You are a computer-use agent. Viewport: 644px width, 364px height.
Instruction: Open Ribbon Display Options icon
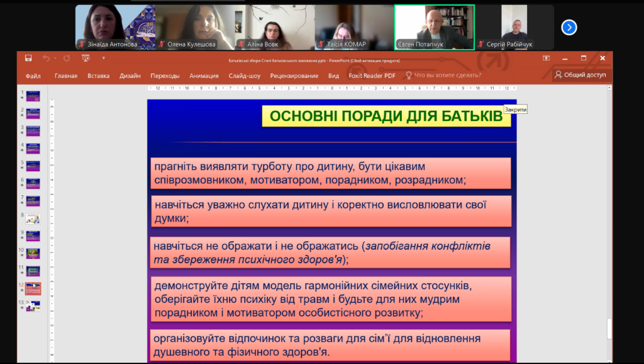[x=546, y=59]
